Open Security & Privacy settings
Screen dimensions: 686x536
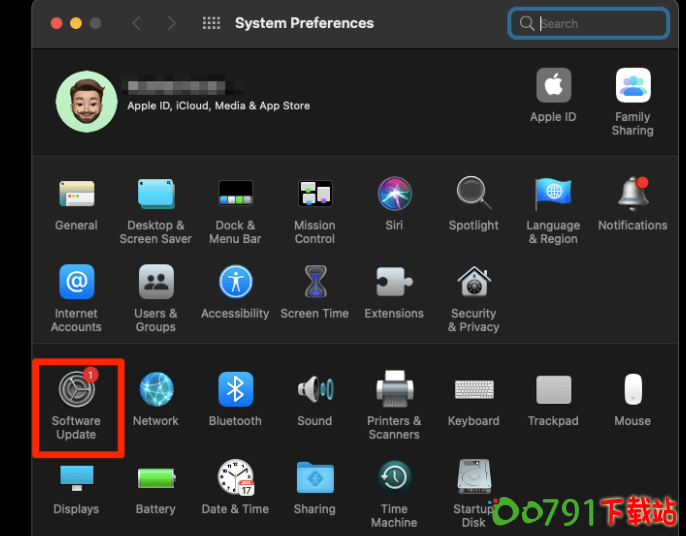click(473, 283)
